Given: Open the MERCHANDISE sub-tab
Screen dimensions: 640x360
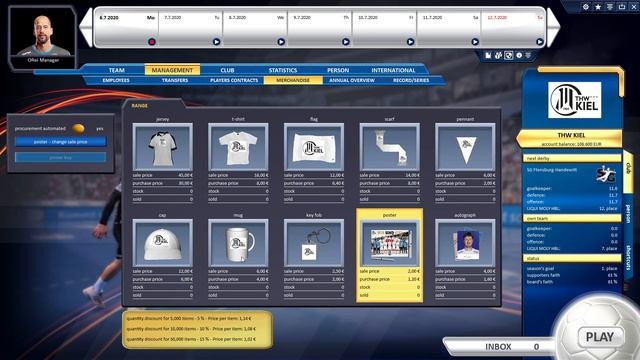Looking at the screenshot, I should pyautogui.click(x=293, y=80).
